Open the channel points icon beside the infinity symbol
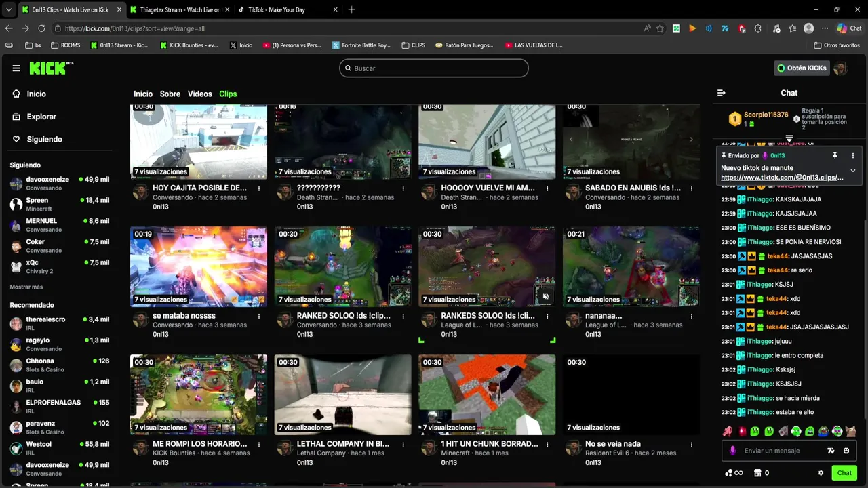The width and height of the screenshot is (868, 488). (728, 473)
